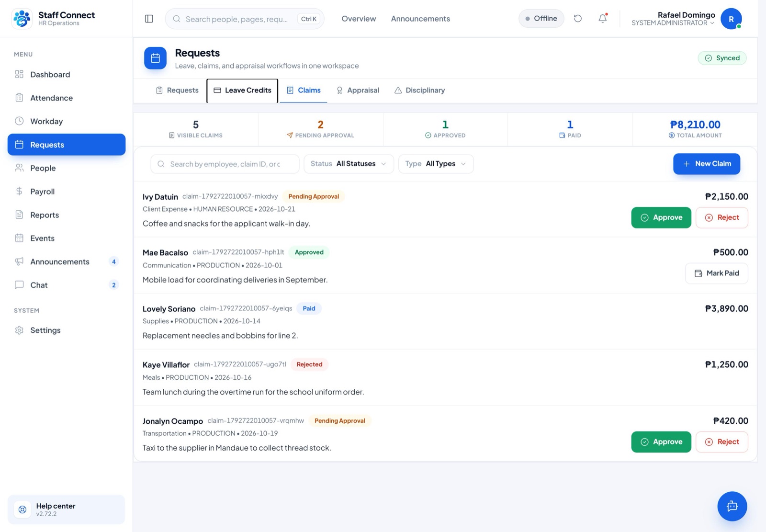
Task: Click the refresh sync icon
Action: (x=578, y=19)
